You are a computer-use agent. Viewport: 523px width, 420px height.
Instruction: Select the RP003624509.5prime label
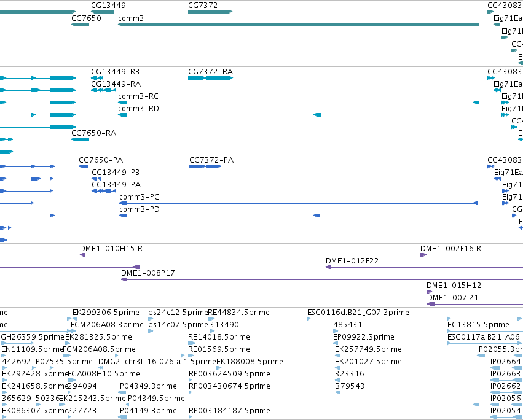coord(229,374)
